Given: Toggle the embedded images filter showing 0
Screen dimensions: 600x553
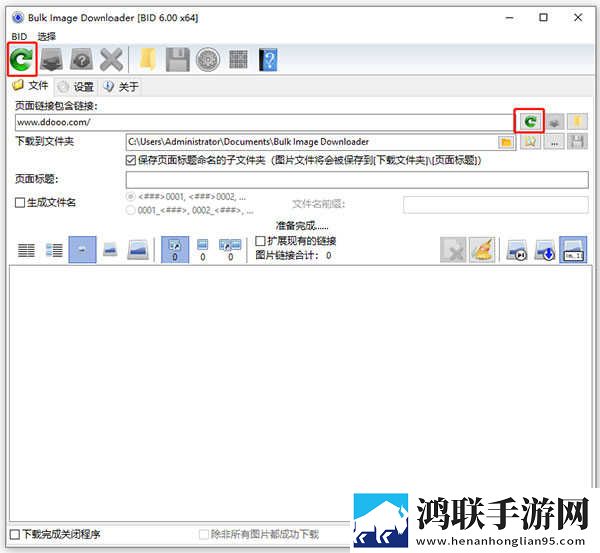Looking at the screenshot, I should pyautogui.click(x=202, y=250).
